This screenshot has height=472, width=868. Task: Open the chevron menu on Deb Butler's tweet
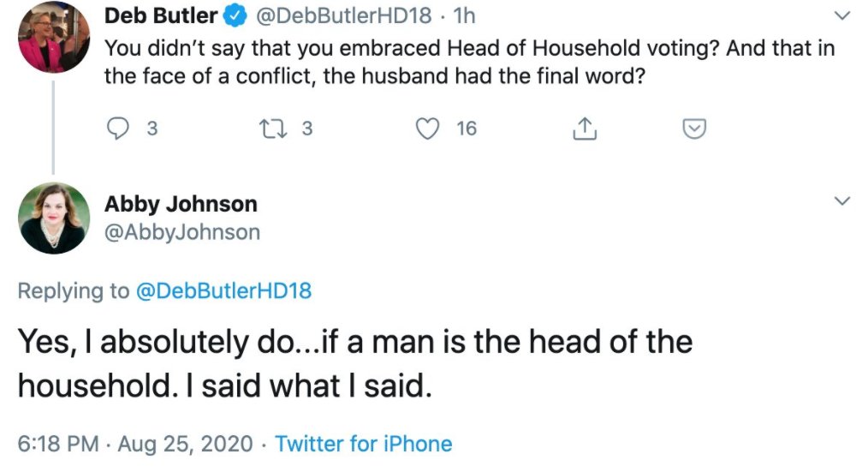[x=842, y=16]
